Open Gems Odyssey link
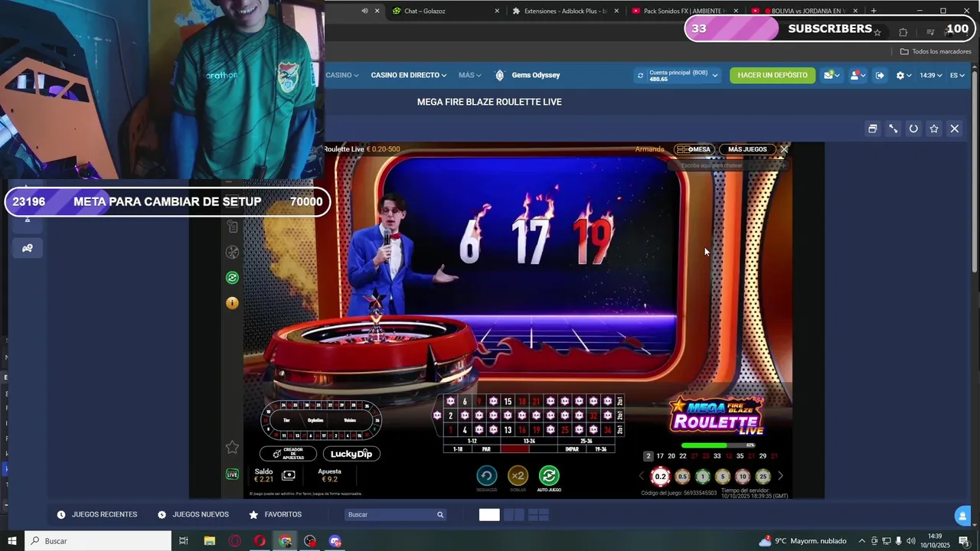The width and height of the screenshot is (980, 551). point(528,75)
